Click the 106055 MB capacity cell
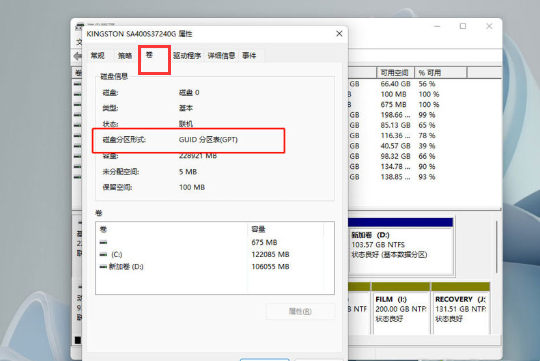Image resolution: width=540 pixels, height=361 pixels. 270,267
